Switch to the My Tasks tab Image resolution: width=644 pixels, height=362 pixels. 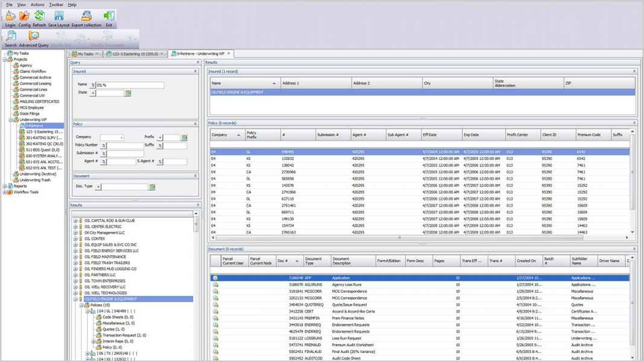(x=83, y=54)
